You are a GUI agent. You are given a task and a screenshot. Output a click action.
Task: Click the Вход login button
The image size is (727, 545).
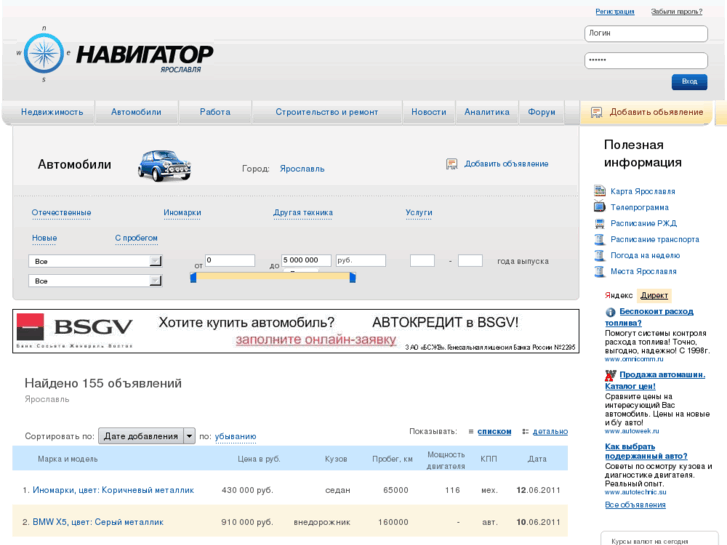pos(689,82)
